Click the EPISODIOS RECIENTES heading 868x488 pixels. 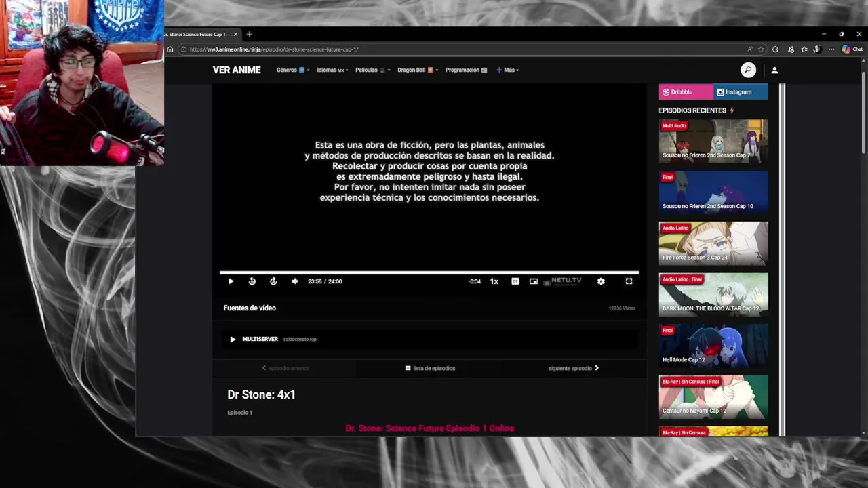[x=692, y=110]
